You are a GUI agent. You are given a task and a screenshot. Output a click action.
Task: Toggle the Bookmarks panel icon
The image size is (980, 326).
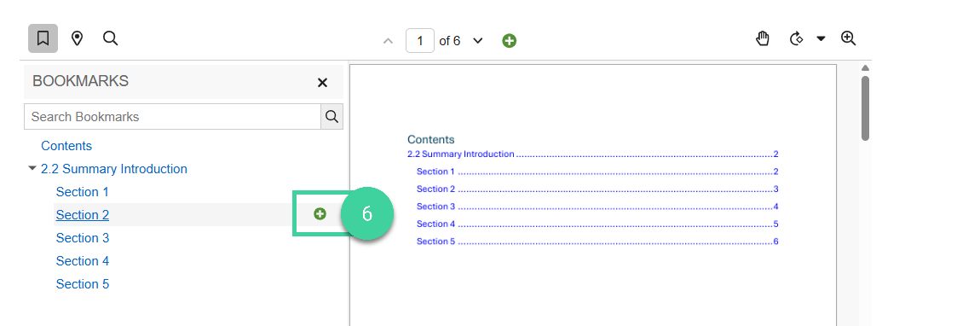[x=43, y=38]
